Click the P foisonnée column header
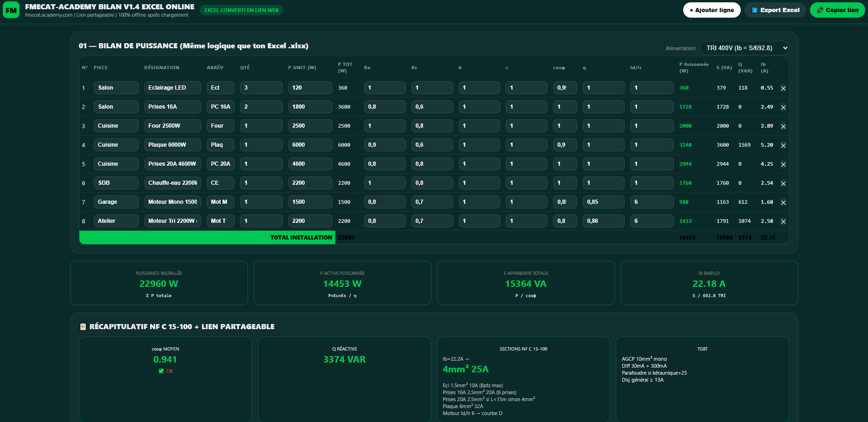This screenshot has width=868, height=422. click(x=694, y=67)
